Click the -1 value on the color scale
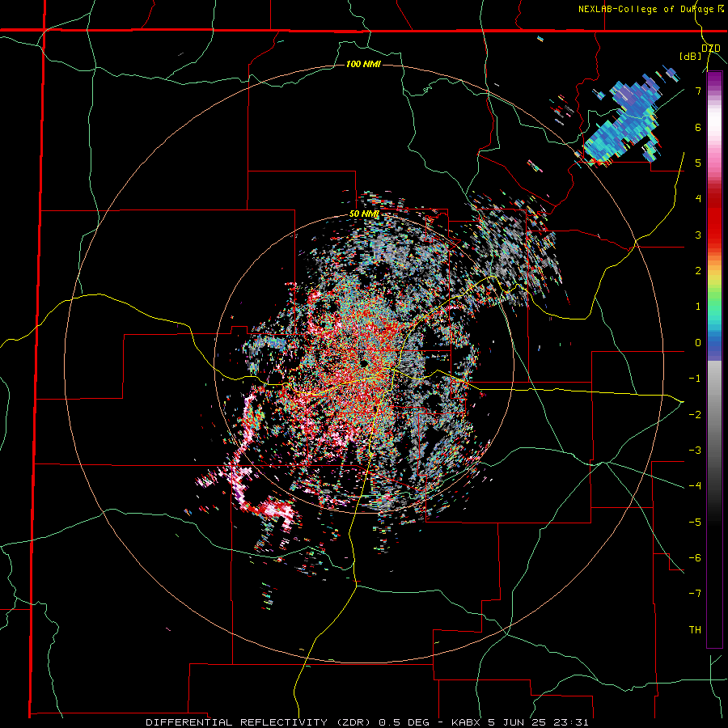728x728 pixels. tap(695, 379)
